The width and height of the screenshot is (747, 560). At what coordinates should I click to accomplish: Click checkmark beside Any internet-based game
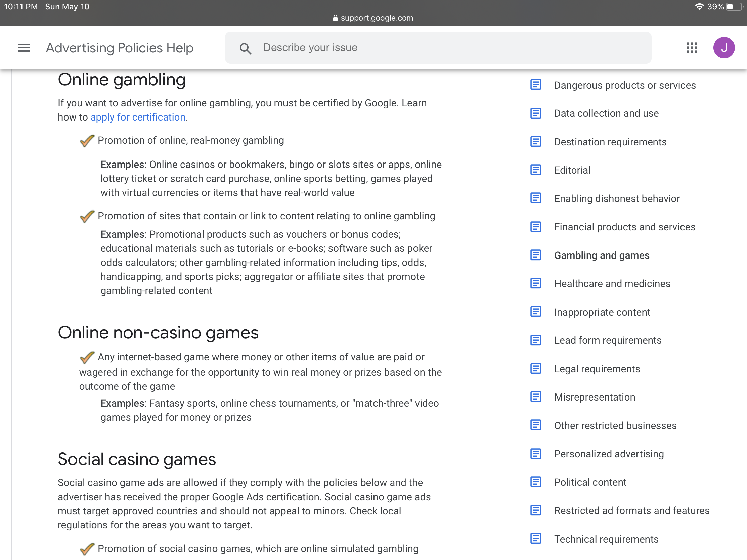point(87,357)
